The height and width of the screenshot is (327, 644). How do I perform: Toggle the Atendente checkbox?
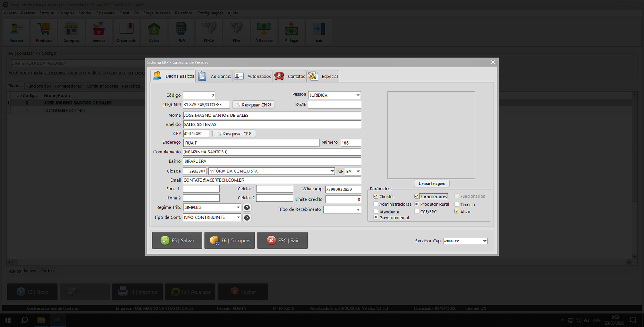(376, 211)
